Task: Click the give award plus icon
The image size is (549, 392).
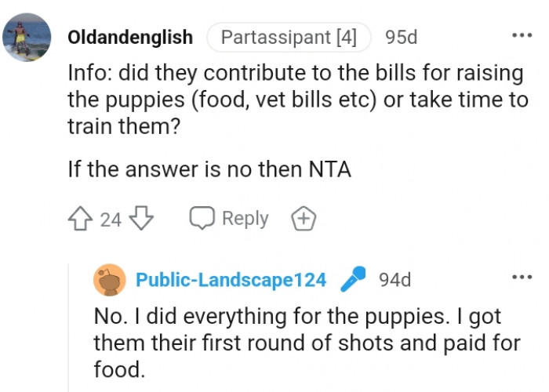Action: tap(303, 220)
